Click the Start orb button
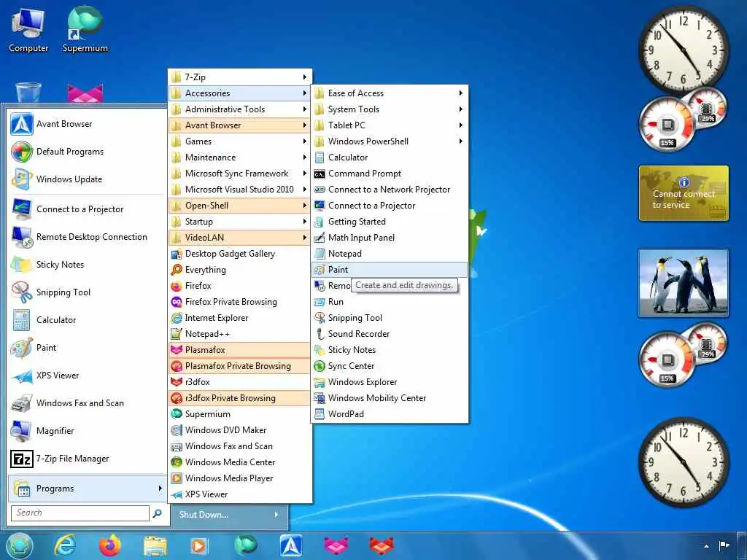 [20, 545]
